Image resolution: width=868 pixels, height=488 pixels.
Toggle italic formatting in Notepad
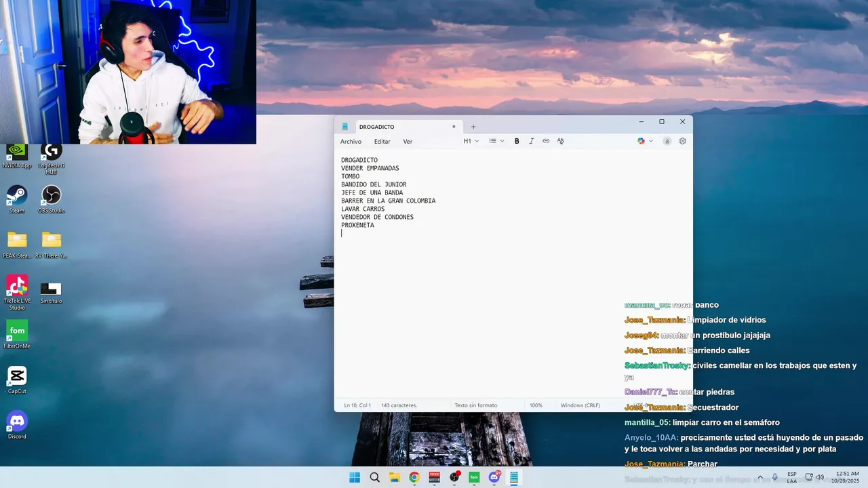coord(531,141)
